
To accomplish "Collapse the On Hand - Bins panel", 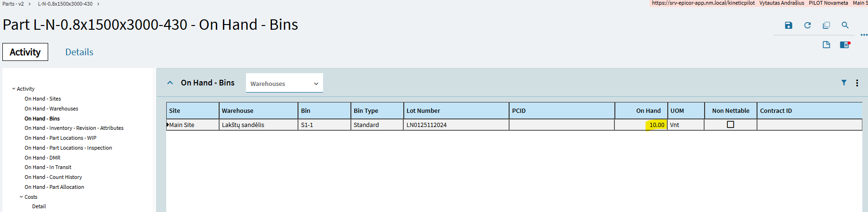I will [170, 83].
